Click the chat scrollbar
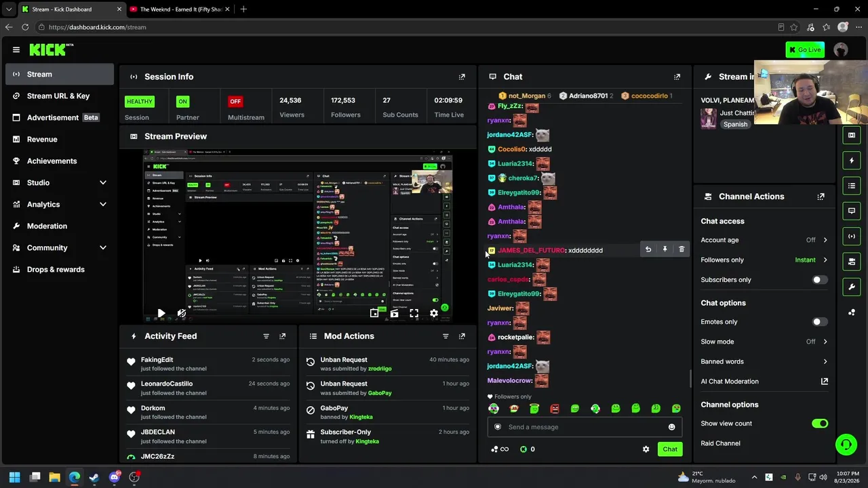The image size is (868, 488). (x=690, y=378)
